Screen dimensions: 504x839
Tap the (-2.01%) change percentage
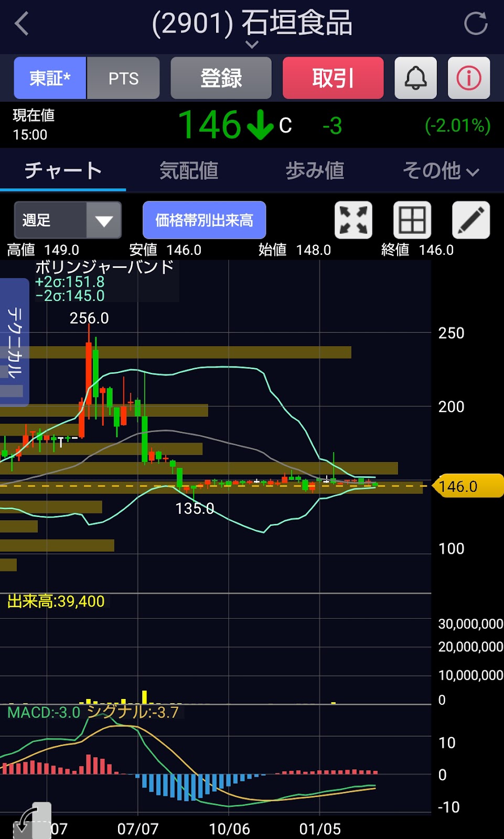[457, 125]
